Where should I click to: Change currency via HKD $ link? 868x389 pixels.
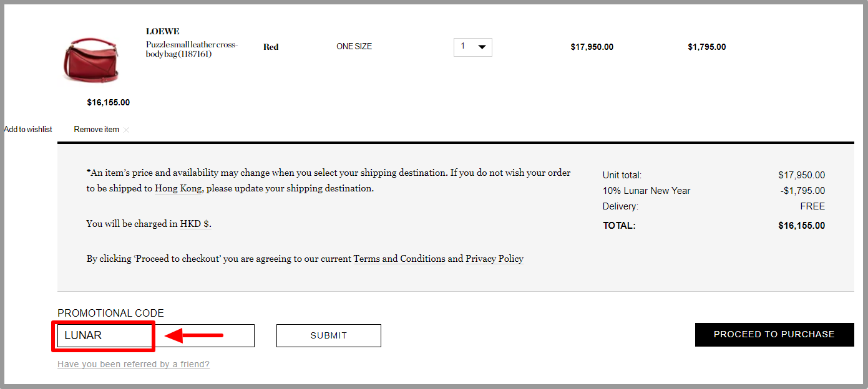195,223
